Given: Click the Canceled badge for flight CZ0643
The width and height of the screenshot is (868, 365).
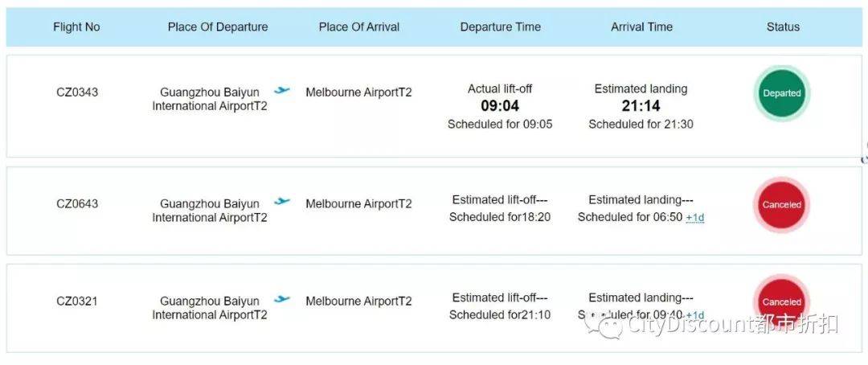Looking at the screenshot, I should [x=782, y=204].
